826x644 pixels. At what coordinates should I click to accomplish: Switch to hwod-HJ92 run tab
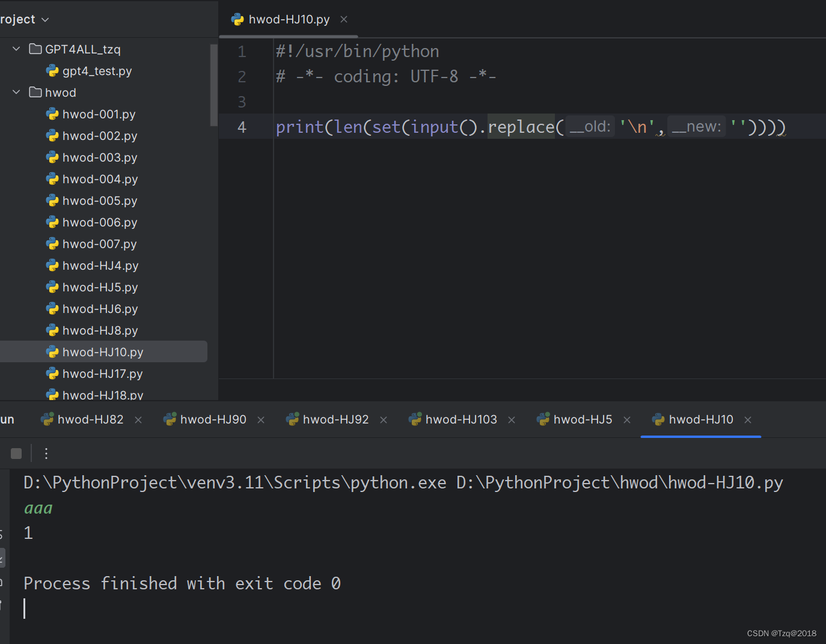pyautogui.click(x=335, y=419)
